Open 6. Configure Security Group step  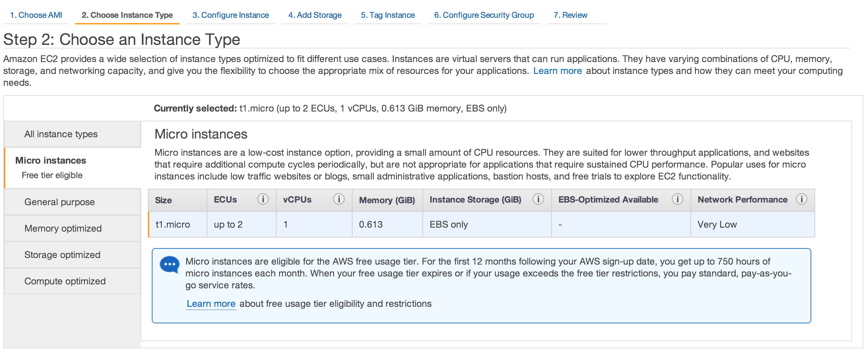coord(484,15)
